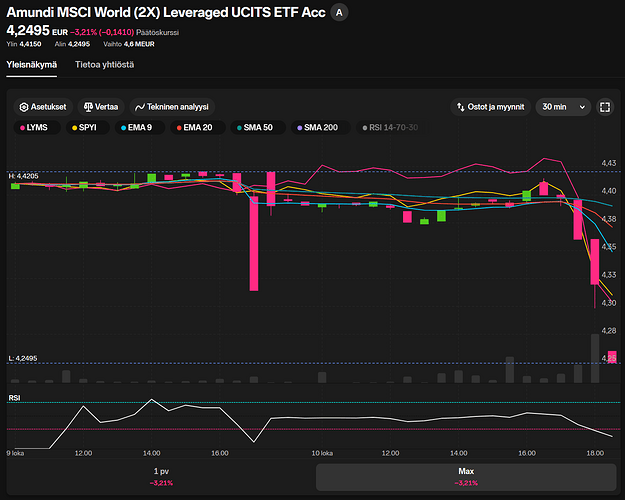Select the Max time range
The width and height of the screenshot is (625, 500).
[466, 477]
